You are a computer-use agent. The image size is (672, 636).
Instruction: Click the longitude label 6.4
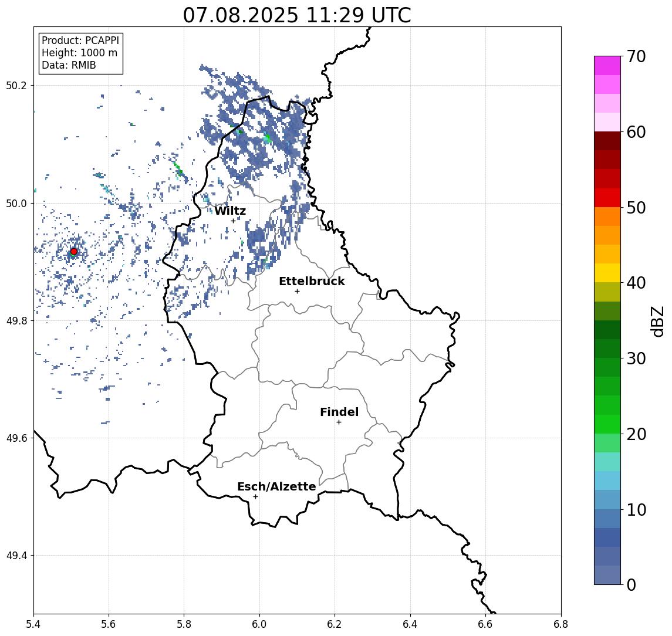tap(410, 624)
